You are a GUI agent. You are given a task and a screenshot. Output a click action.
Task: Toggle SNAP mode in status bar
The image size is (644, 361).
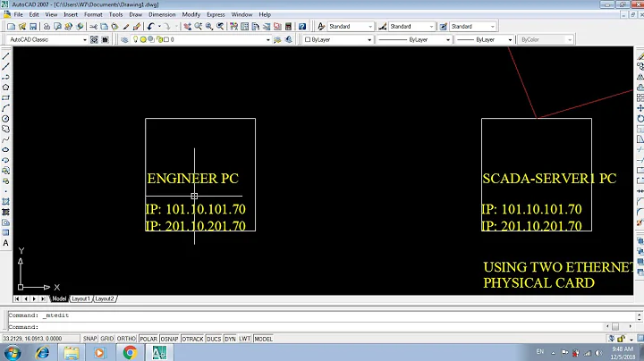(x=90, y=339)
